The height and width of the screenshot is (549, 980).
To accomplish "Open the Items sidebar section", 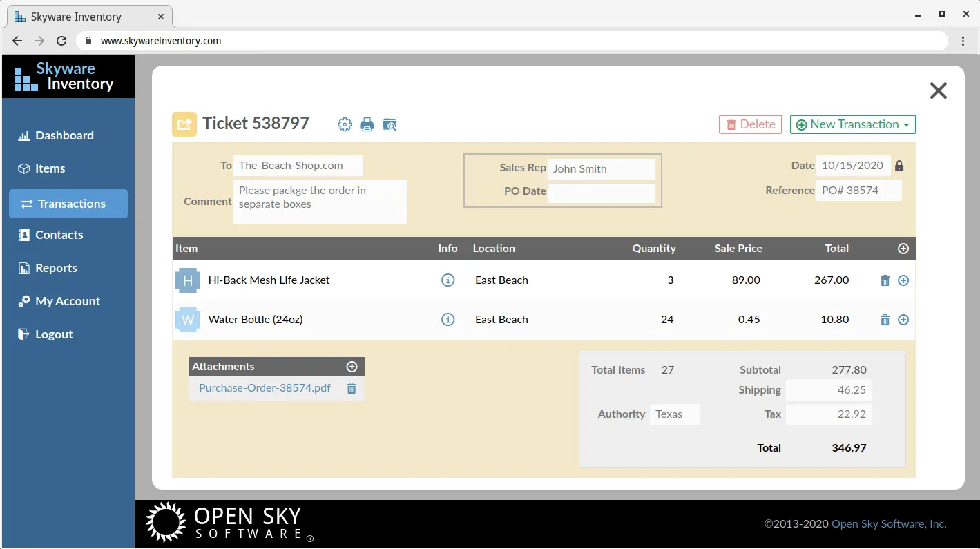I will pyautogui.click(x=50, y=168).
